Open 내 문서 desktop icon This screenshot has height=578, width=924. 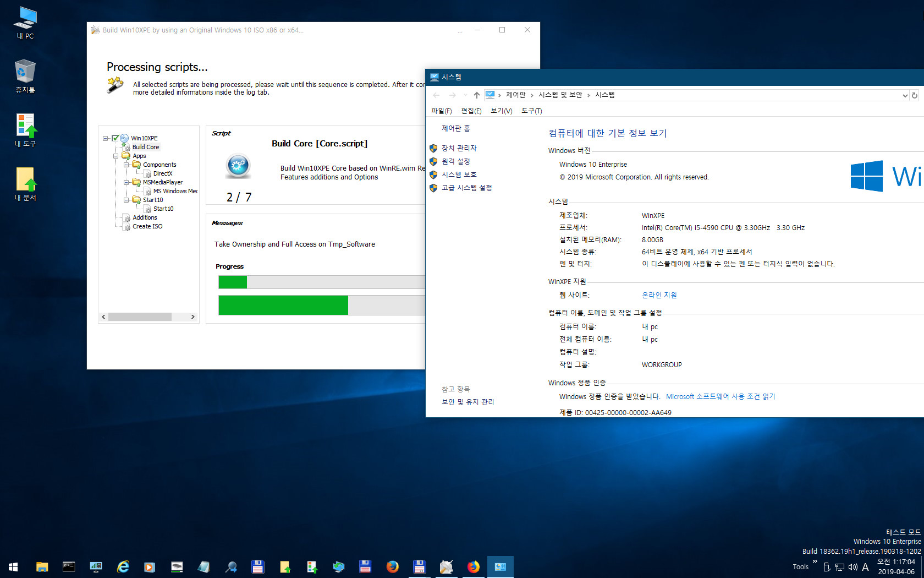[25, 184]
